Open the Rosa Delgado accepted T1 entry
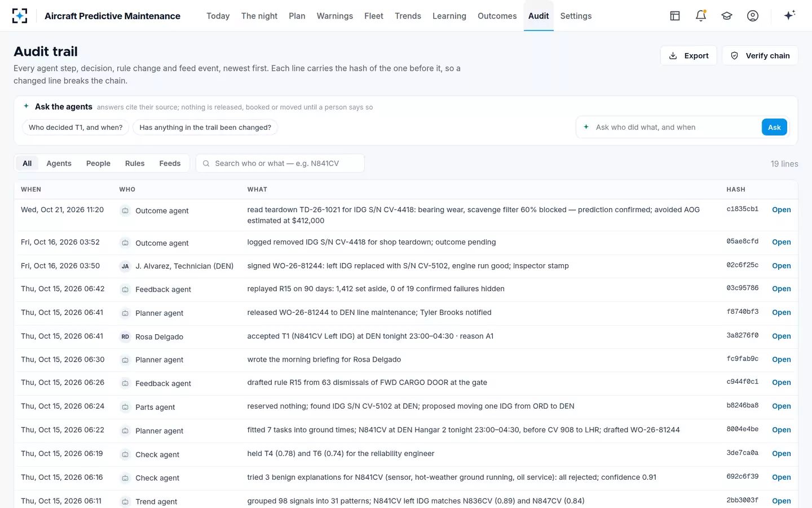812x508 pixels. coord(781,336)
